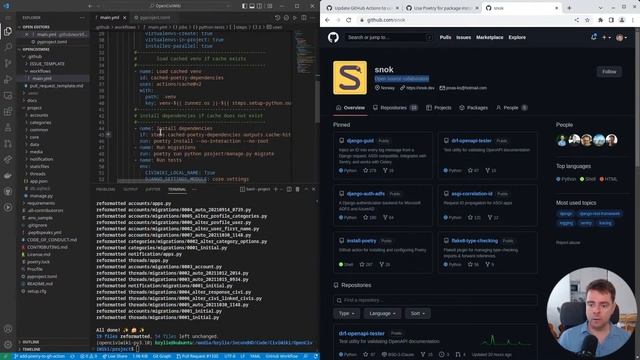Screen dimensions: 640x360
Task: Toggle primary sidebar layout icon in title bar
Action: 244,6
